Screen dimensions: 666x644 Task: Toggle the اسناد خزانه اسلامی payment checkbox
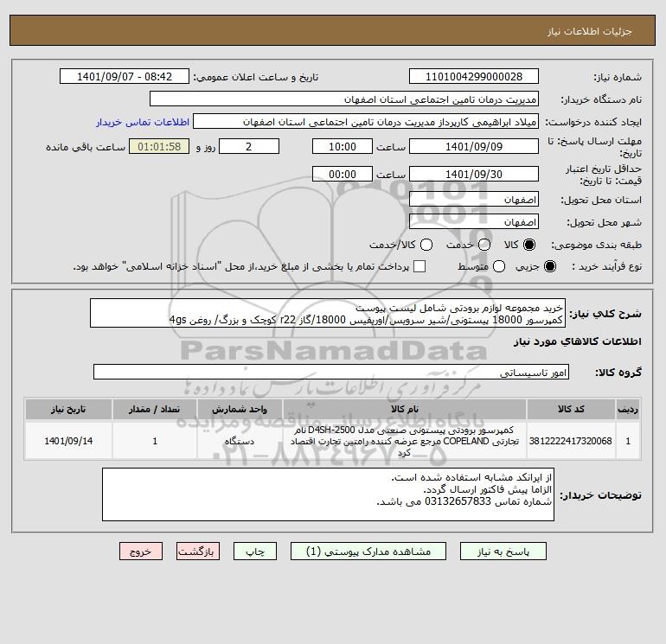[x=419, y=266]
